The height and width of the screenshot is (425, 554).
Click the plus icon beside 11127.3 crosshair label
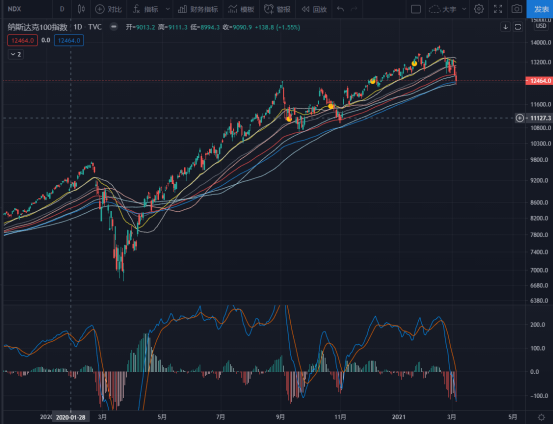tap(520, 118)
